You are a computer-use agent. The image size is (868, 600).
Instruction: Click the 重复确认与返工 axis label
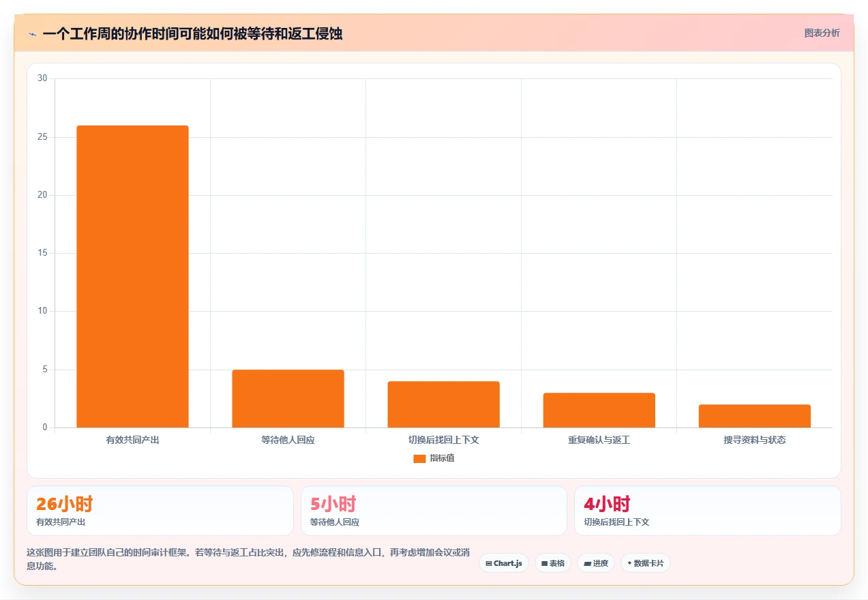[599, 440]
